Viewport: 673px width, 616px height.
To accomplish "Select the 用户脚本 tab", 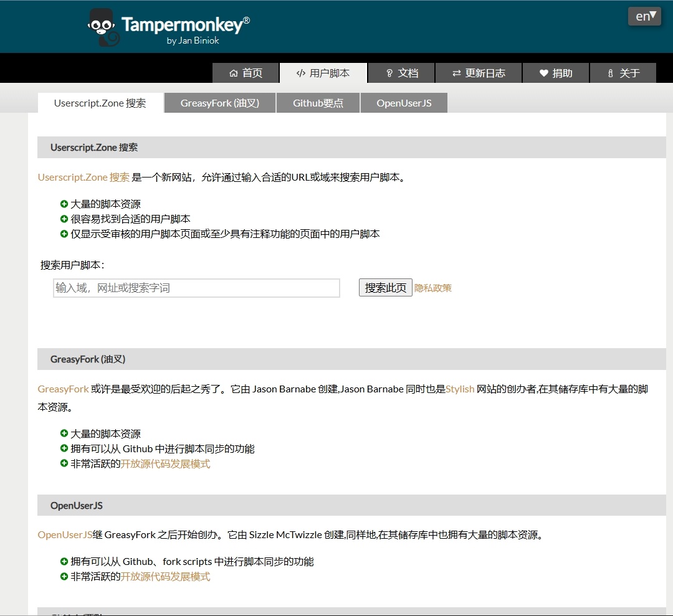I will [x=323, y=73].
